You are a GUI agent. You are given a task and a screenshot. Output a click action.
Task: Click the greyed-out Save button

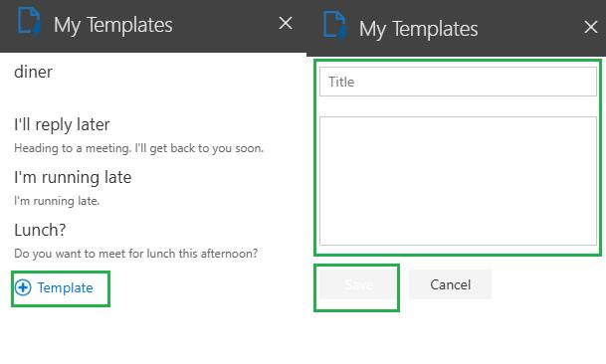point(359,284)
